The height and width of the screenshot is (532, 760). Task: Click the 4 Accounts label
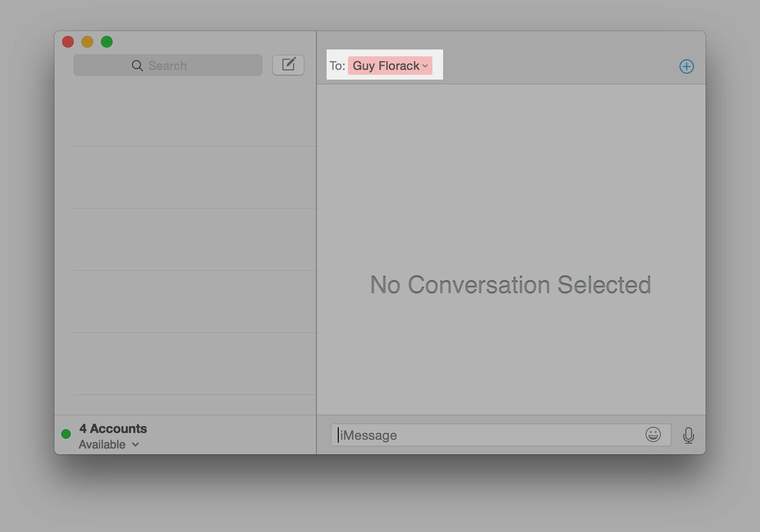point(113,429)
